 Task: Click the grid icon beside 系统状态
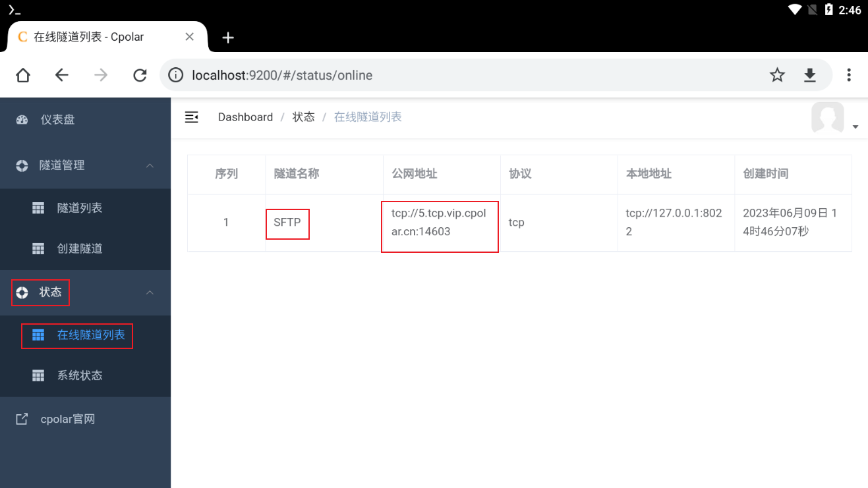pos(38,376)
